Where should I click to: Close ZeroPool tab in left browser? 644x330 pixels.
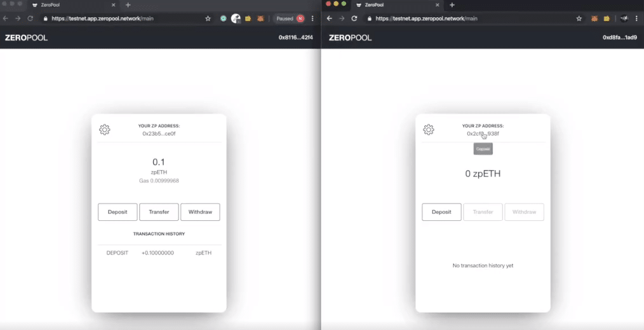pos(113,5)
